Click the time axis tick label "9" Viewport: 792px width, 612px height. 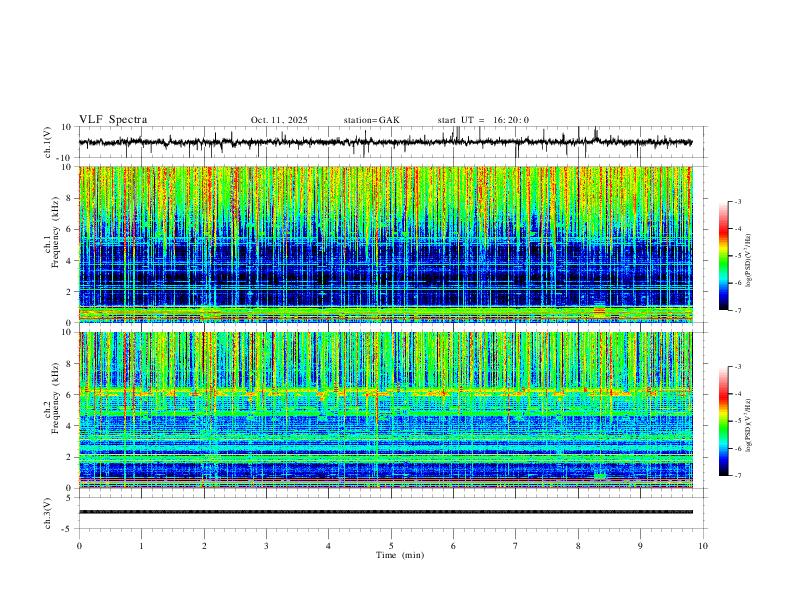click(640, 546)
